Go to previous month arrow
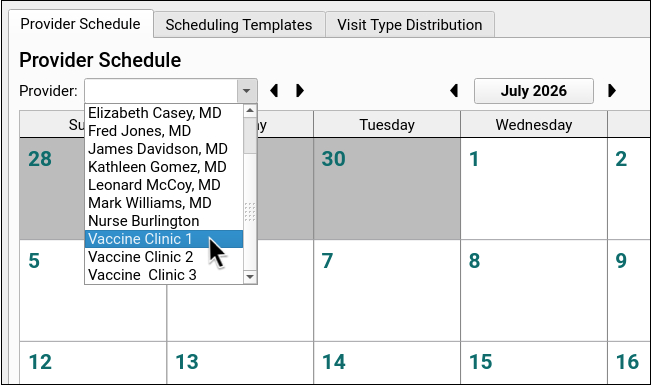 click(454, 91)
